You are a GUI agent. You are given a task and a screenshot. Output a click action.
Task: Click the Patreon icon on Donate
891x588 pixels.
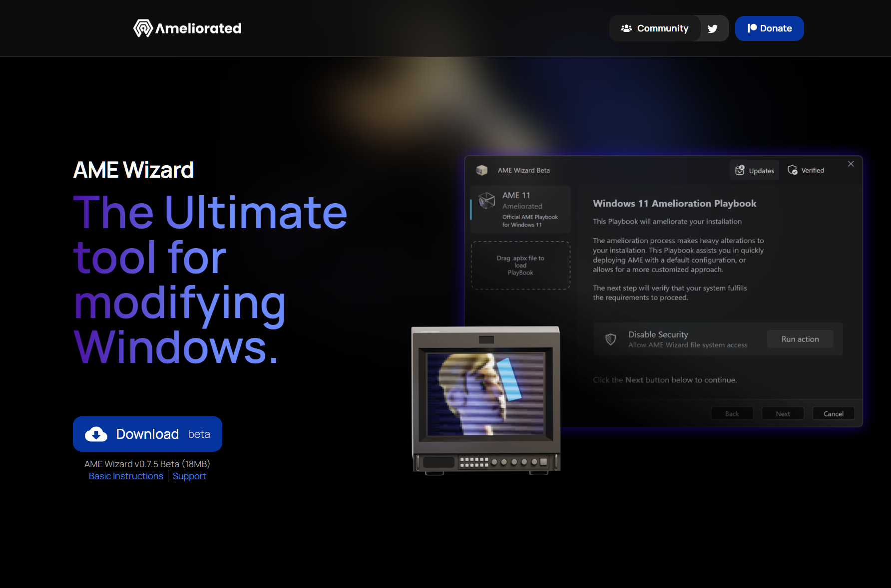pos(752,28)
